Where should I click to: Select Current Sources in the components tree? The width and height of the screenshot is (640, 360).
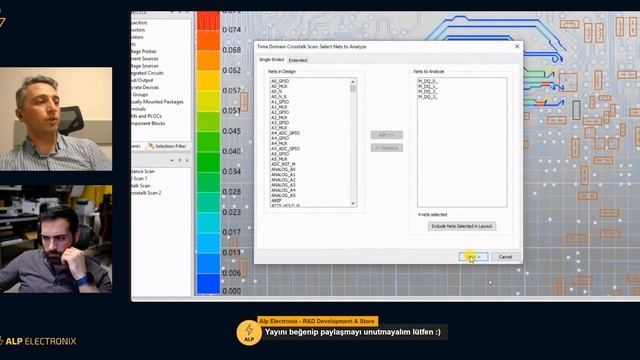(x=145, y=59)
